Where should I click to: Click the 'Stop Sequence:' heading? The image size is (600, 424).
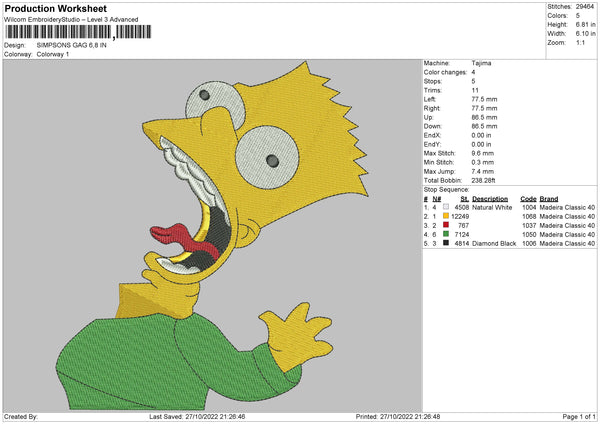pos(446,189)
